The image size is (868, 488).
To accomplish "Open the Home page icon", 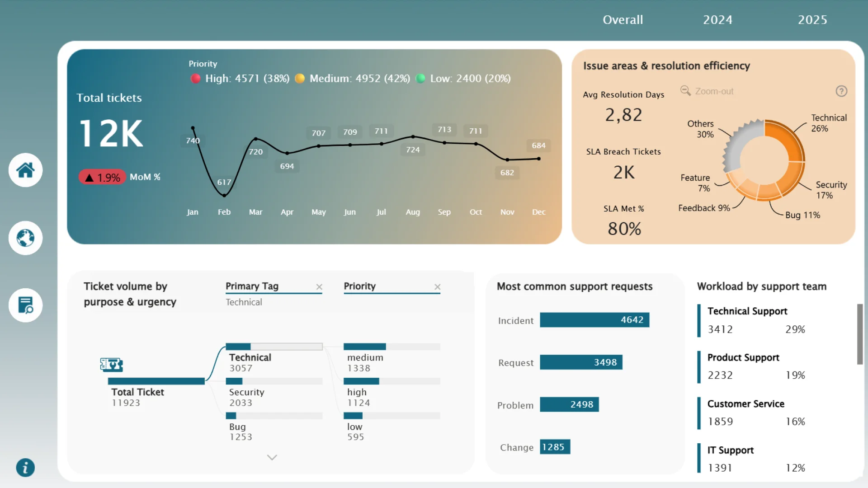I will tap(25, 170).
